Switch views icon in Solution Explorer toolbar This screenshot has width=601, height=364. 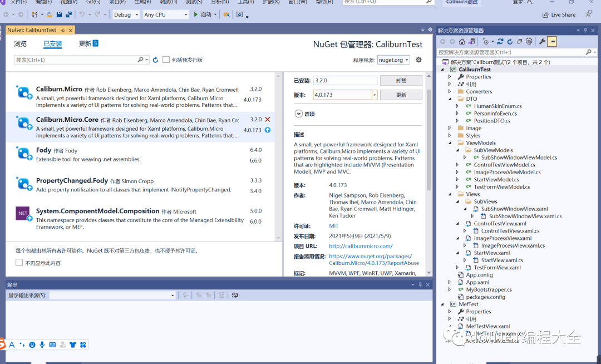point(471,41)
